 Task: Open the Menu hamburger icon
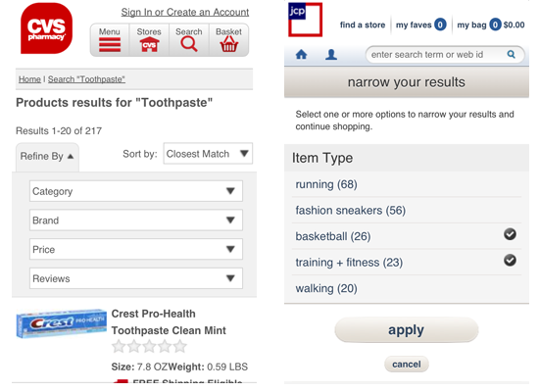[x=110, y=45]
